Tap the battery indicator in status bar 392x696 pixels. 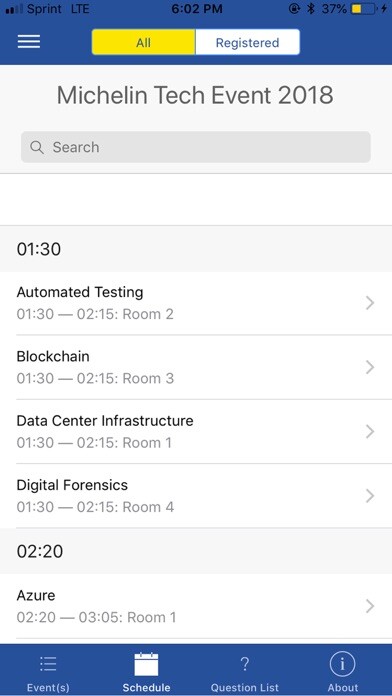click(x=362, y=8)
